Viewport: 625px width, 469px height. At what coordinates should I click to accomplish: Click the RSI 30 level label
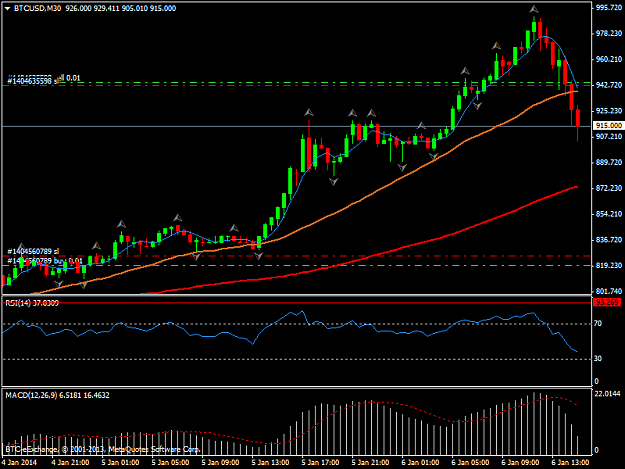pyautogui.click(x=598, y=359)
